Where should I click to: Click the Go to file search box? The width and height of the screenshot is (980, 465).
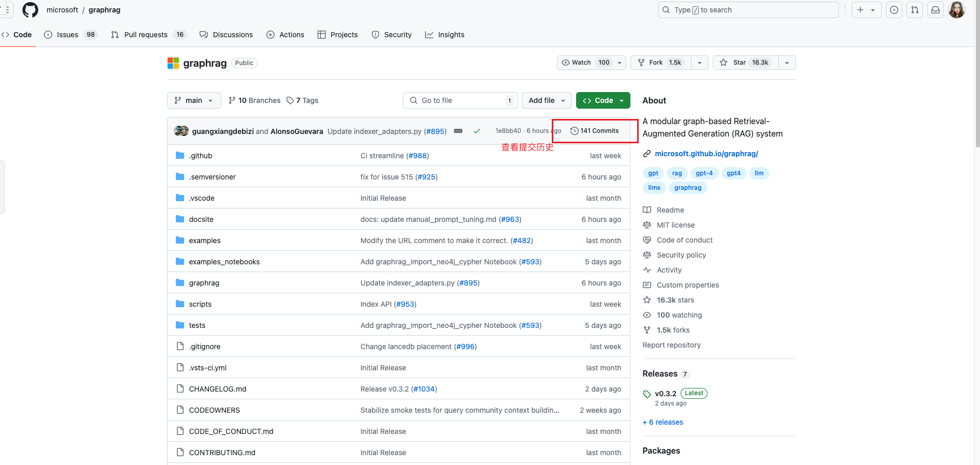[460, 100]
